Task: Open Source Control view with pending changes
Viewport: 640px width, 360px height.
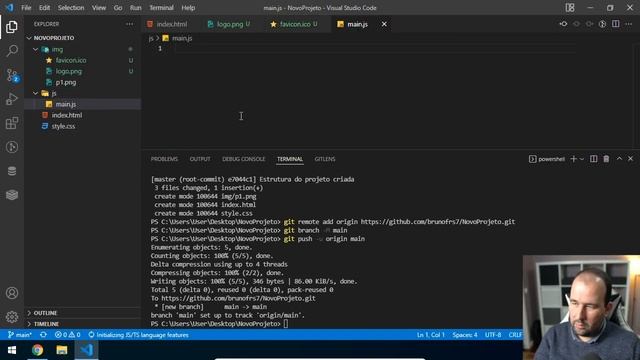Action: coord(12,75)
